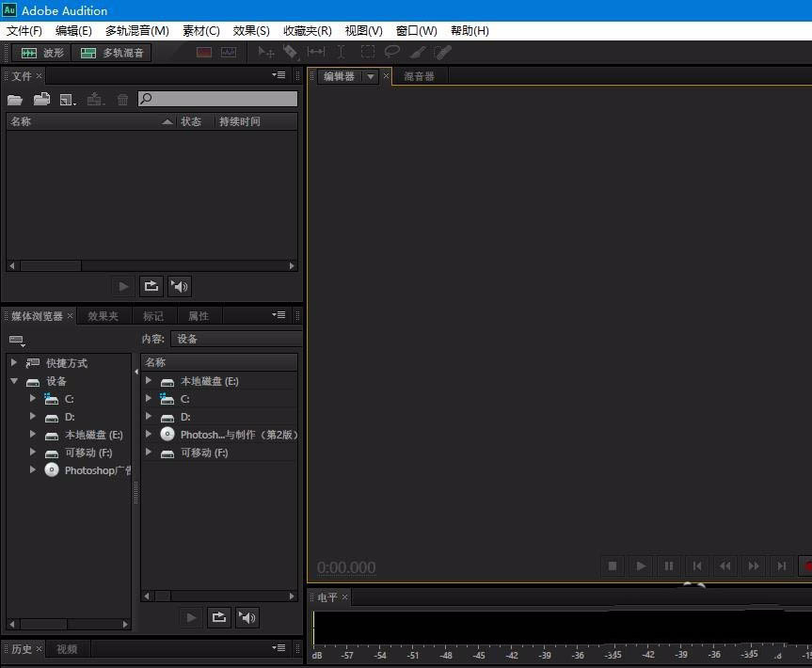Click Import File icon in Files panel

click(41, 99)
